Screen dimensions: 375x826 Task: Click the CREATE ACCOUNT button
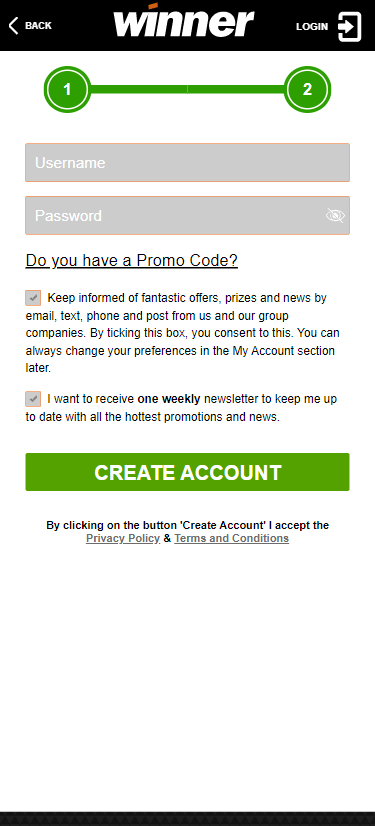188,472
